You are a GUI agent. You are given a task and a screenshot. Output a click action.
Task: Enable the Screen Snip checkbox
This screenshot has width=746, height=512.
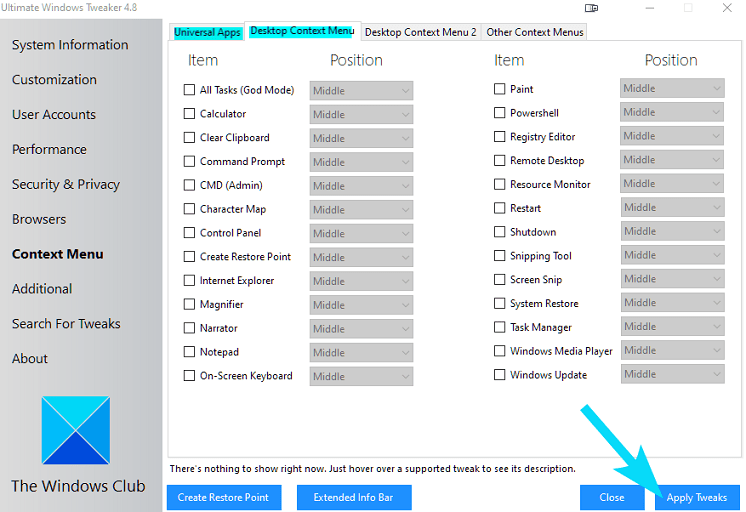click(x=500, y=279)
